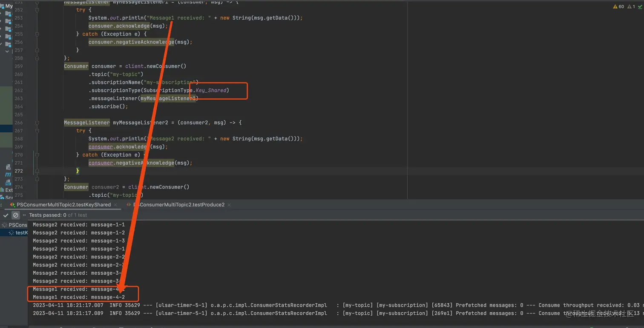Toggle the Show Passed checkmark in the test toolbar
Image resolution: width=644 pixels, height=328 pixels.
pyautogui.click(x=6, y=215)
